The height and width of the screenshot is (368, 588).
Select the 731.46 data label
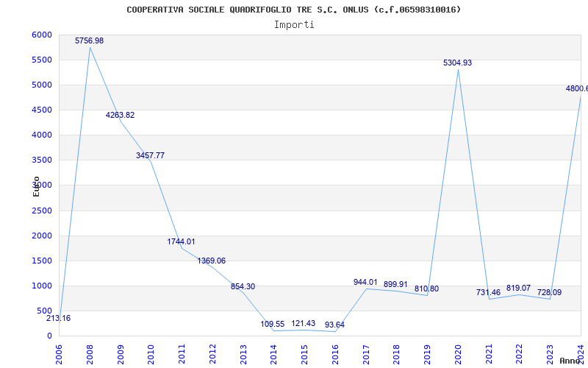click(x=488, y=292)
